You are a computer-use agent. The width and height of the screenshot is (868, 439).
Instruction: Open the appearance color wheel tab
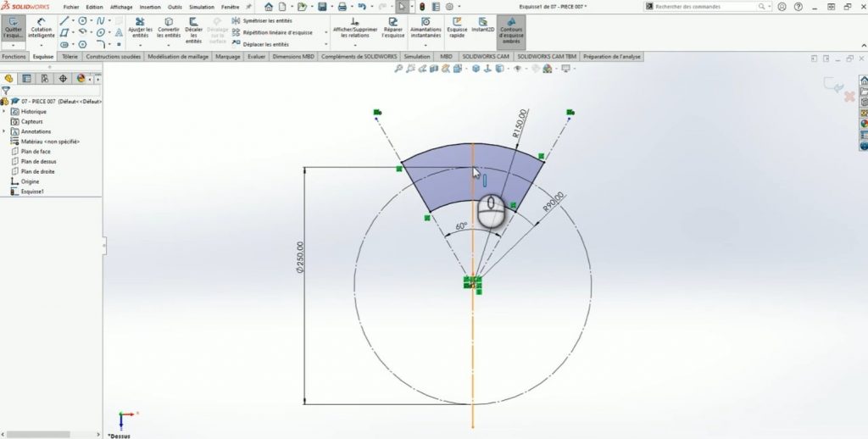point(81,78)
